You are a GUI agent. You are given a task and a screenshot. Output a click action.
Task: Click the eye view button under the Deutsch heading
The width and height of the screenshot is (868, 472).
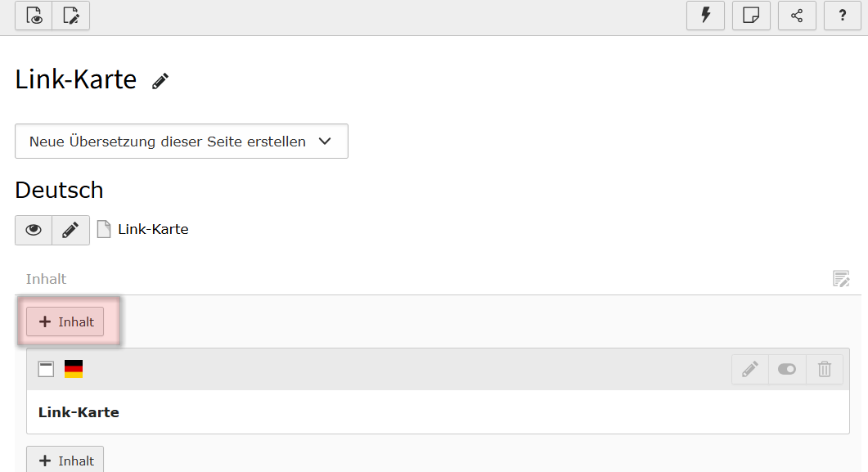coord(34,230)
